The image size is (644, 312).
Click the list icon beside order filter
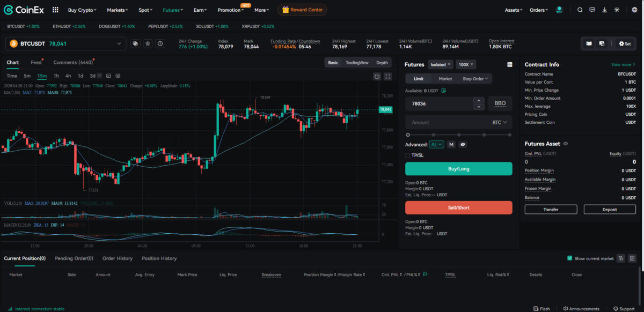632,258
